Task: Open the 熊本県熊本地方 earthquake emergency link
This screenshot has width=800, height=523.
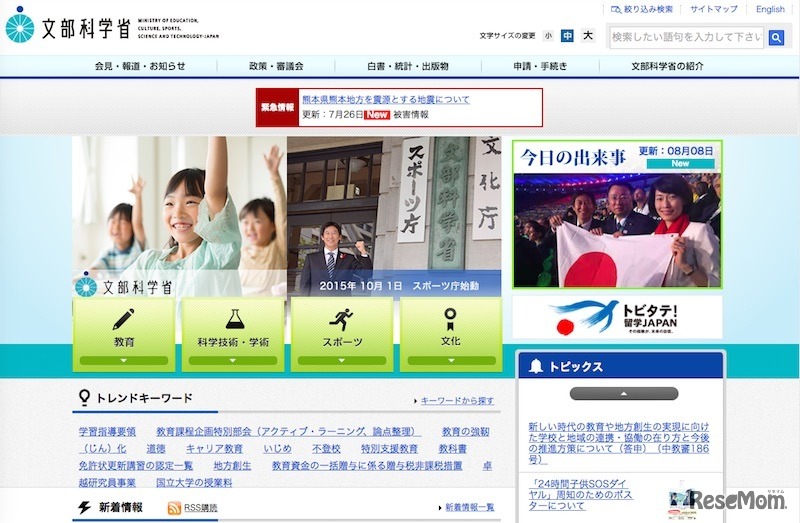Action: click(386, 99)
